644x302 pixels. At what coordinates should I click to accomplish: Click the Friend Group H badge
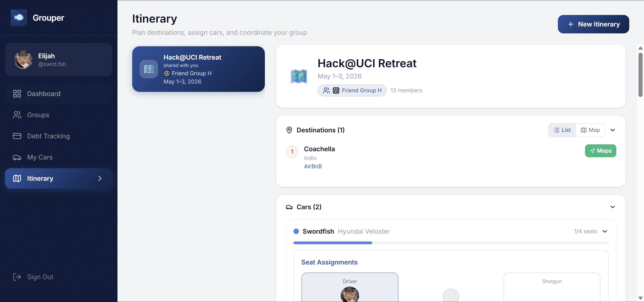tap(352, 90)
